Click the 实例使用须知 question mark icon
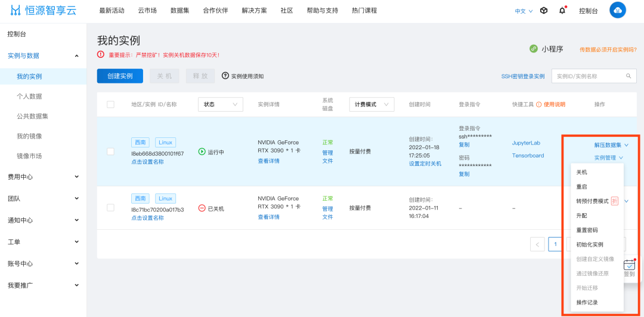Viewport: 644px width, 317px height. click(x=225, y=76)
